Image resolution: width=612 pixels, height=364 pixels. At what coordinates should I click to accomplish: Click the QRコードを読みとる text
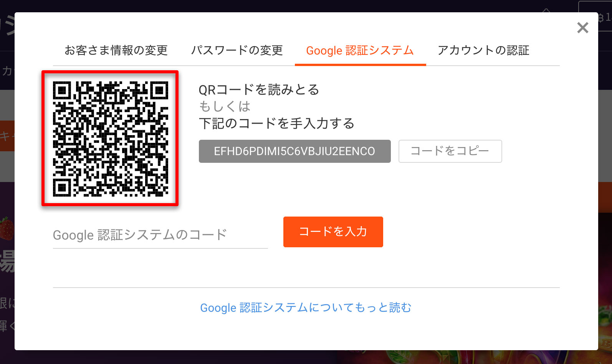pyautogui.click(x=259, y=90)
